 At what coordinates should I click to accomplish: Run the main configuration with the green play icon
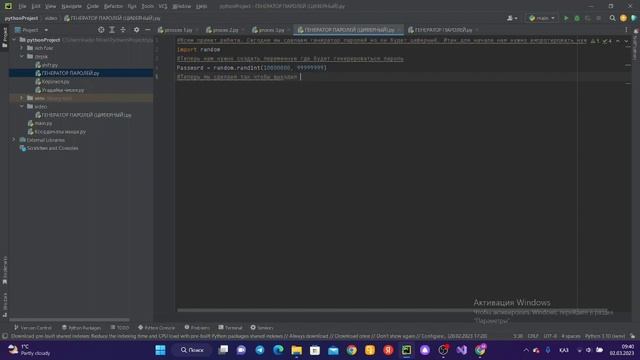point(566,18)
